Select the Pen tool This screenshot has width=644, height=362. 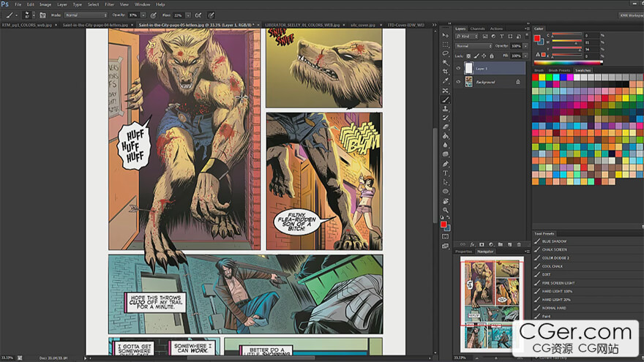[445, 164]
